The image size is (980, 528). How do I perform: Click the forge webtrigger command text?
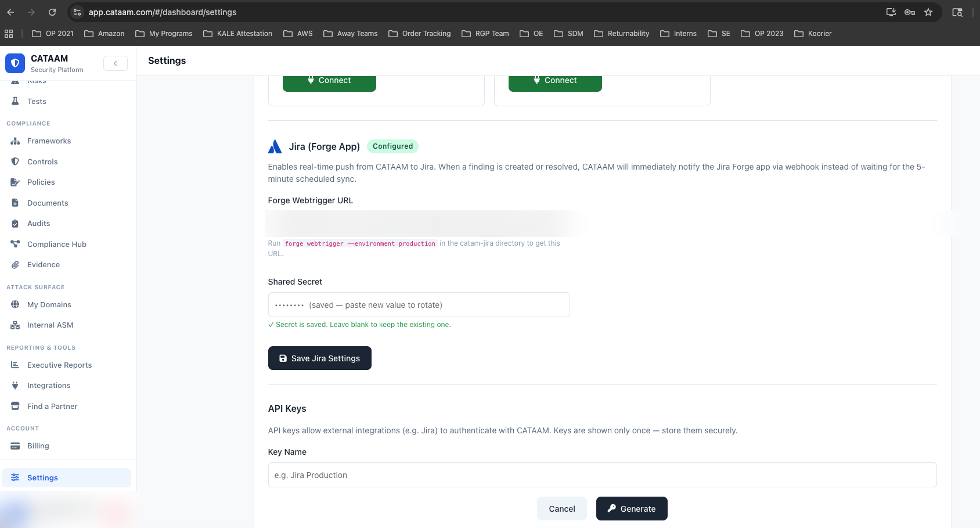360,243
